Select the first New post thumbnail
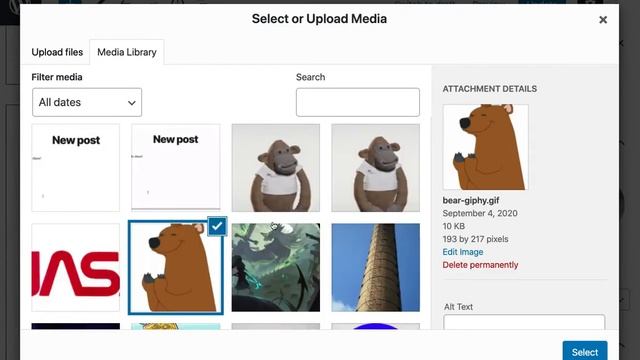 tap(76, 168)
